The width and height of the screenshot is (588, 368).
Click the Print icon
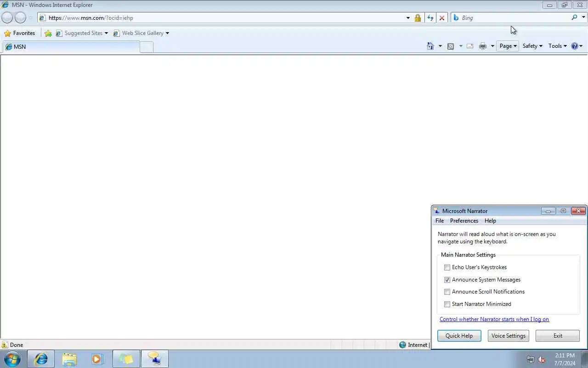483,46
